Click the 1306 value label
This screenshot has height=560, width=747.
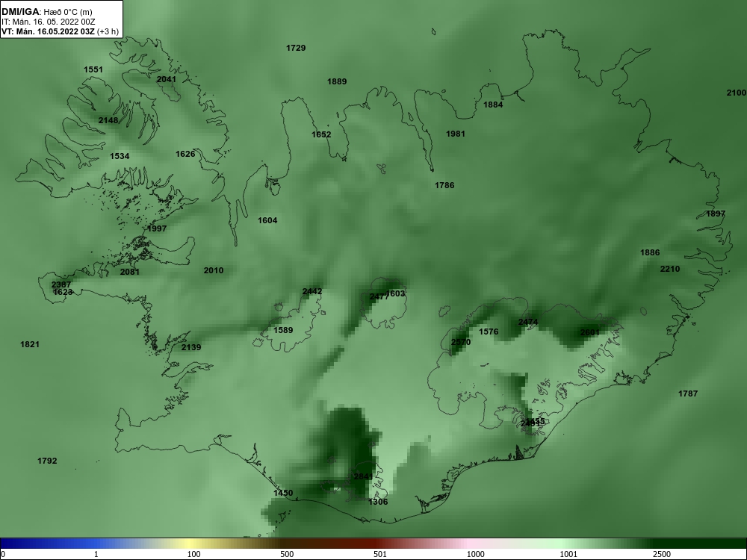coord(378,502)
